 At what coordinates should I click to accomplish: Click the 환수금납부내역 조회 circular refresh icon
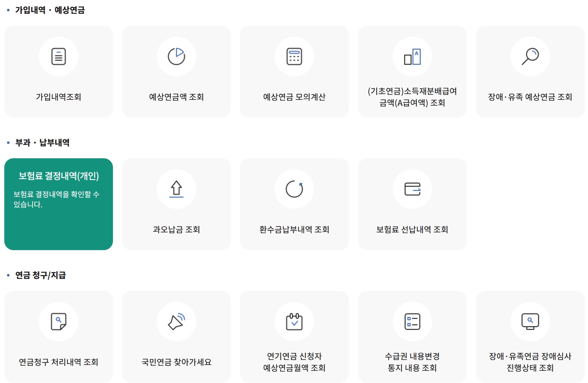click(294, 189)
